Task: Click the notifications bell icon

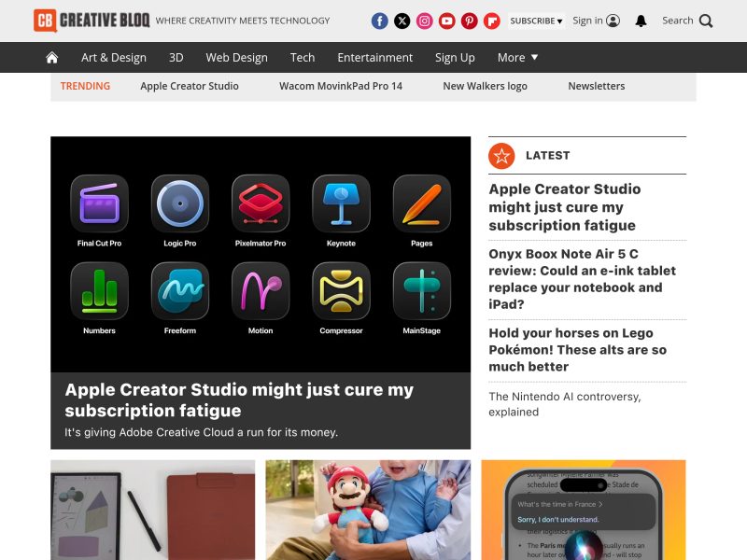Action: click(x=641, y=21)
